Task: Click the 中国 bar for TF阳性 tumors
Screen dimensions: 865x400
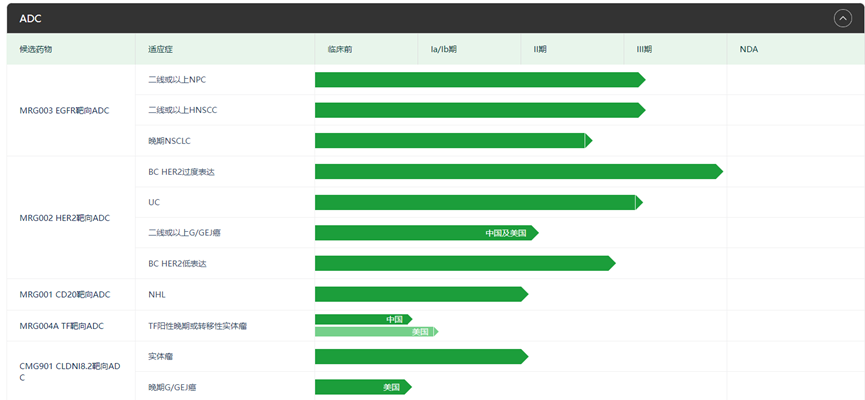Action: [x=362, y=319]
